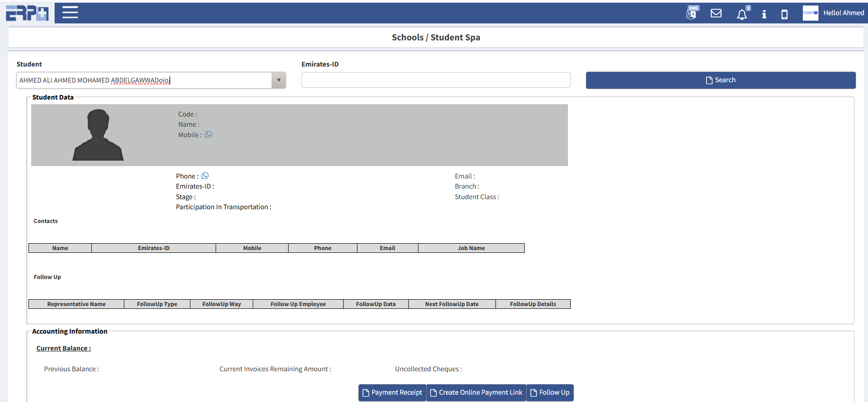868x402 pixels.
Task: Open the Hello! Ahmed user menu
Action: [x=843, y=13]
